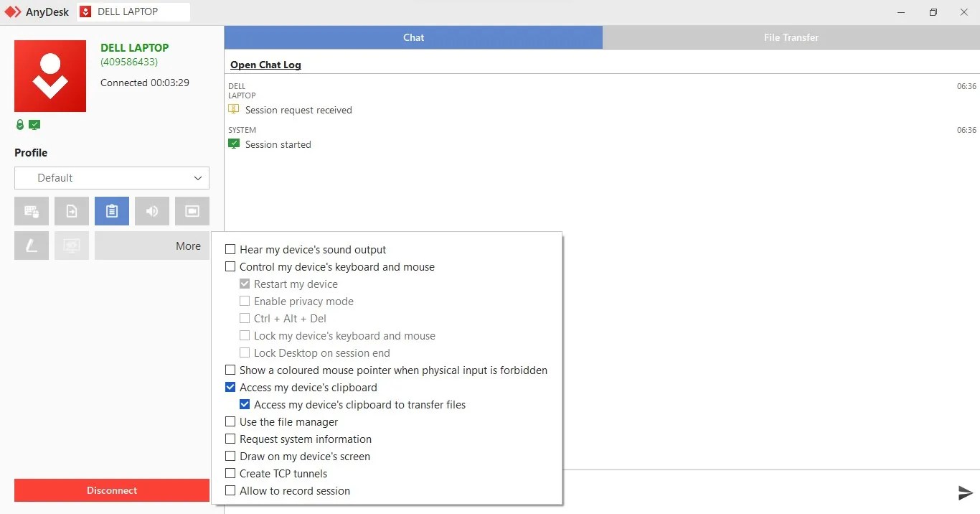Toggle the session recording permission icon
This screenshot has height=514, width=980.
(192, 211)
